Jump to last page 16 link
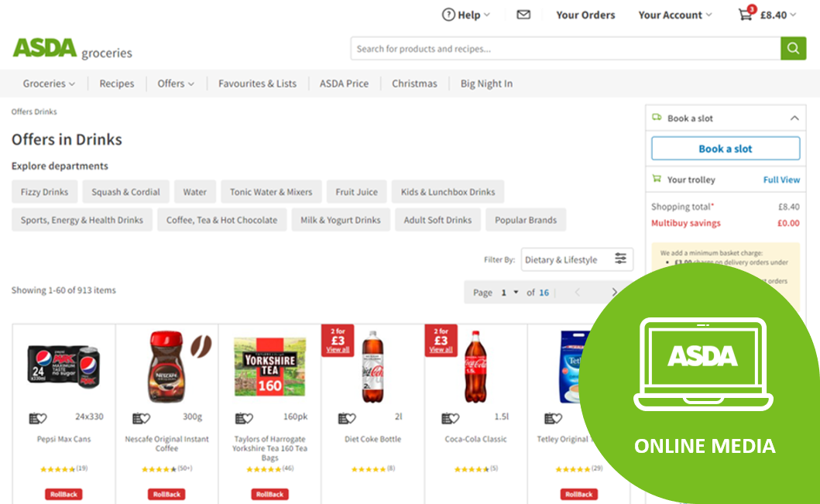This screenshot has width=820, height=504. pyautogui.click(x=544, y=292)
